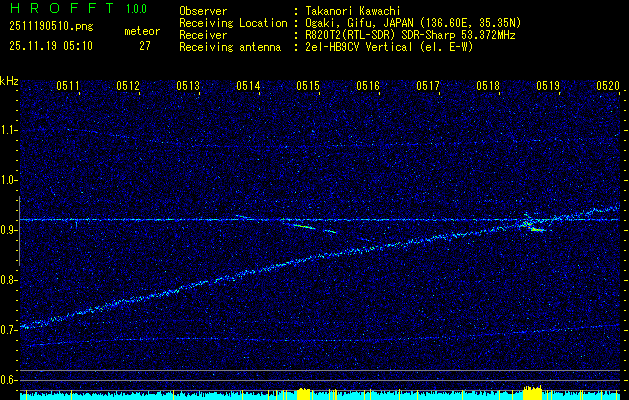Viewport: 629px width, 400px height.
Task: Click the 0517 time marker
Action: click(428, 87)
